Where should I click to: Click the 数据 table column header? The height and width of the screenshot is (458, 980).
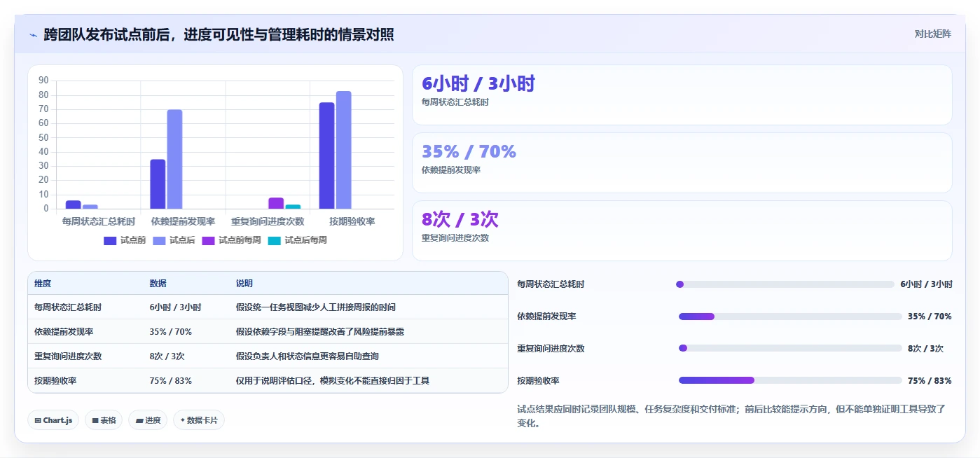click(x=158, y=284)
